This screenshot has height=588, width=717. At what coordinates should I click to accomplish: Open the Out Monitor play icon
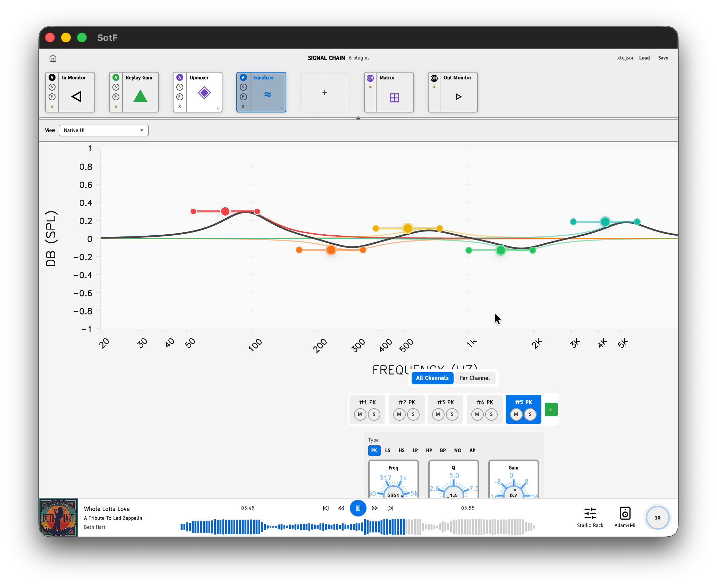pyautogui.click(x=458, y=97)
